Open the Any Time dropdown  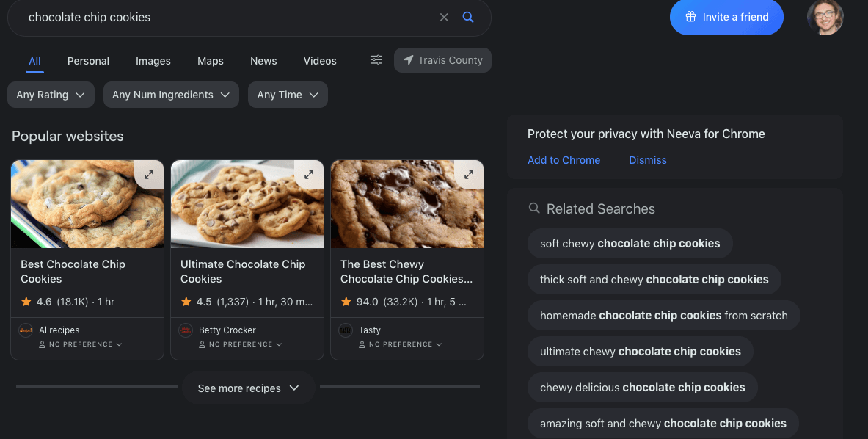point(288,95)
